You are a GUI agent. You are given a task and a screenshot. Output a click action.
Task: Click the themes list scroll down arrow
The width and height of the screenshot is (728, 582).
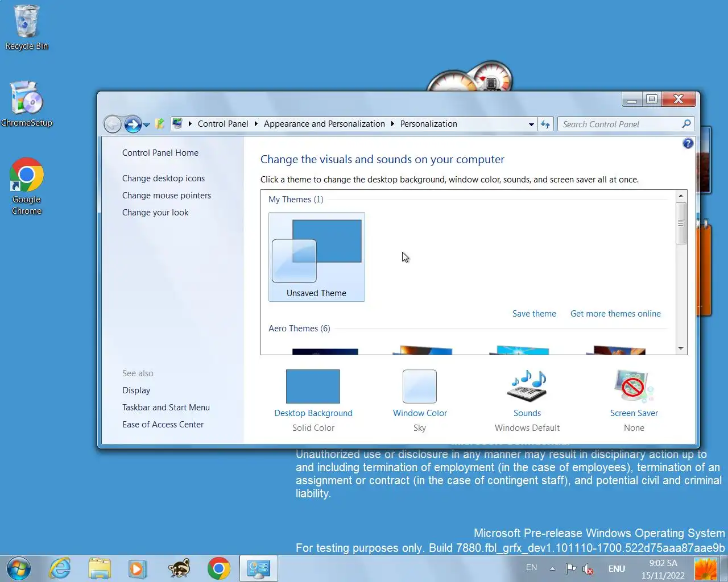(x=681, y=349)
